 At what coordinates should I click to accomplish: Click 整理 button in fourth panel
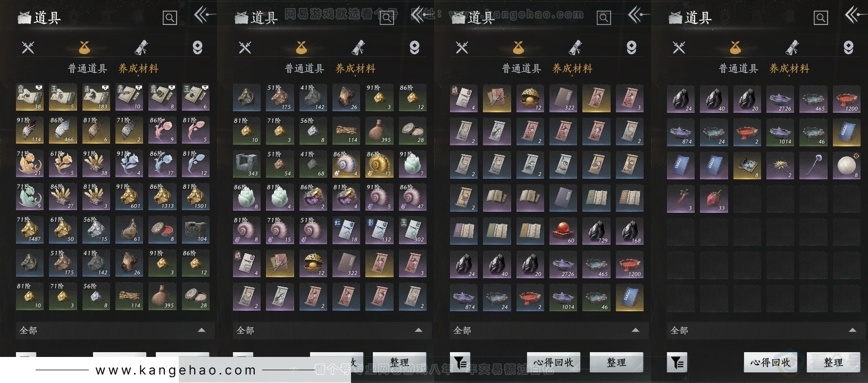pos(833,362)
